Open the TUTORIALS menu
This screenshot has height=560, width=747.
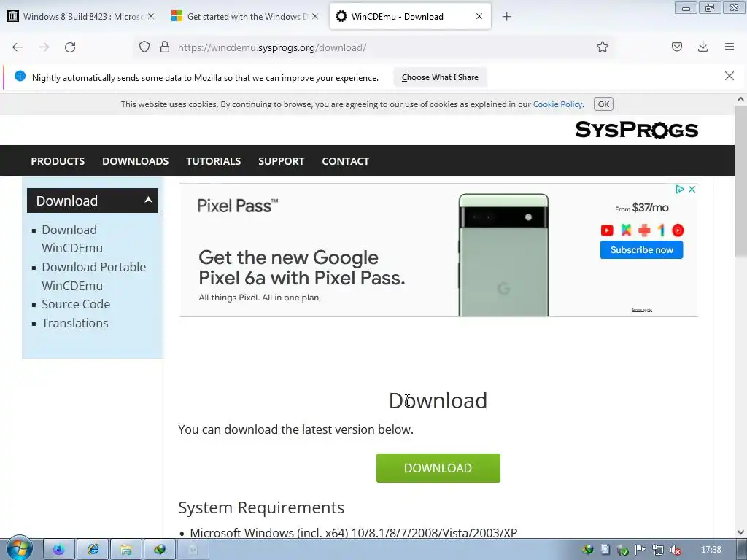point(214,161)
